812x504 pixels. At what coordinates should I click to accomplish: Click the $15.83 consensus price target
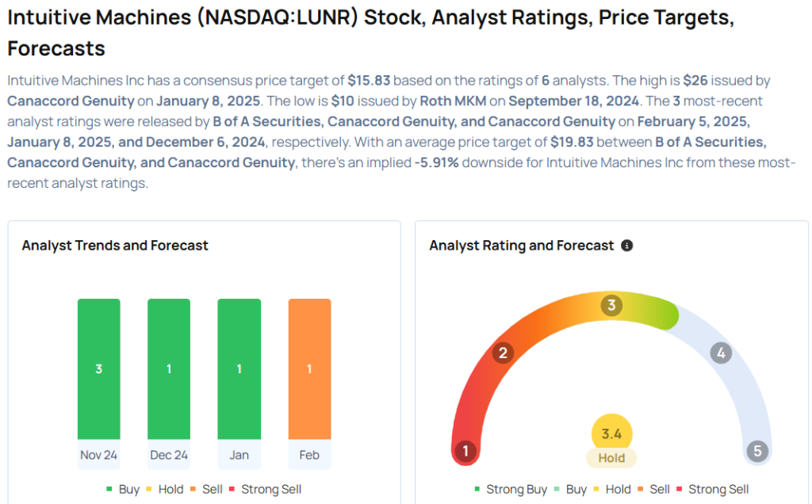tap(369, 80)
